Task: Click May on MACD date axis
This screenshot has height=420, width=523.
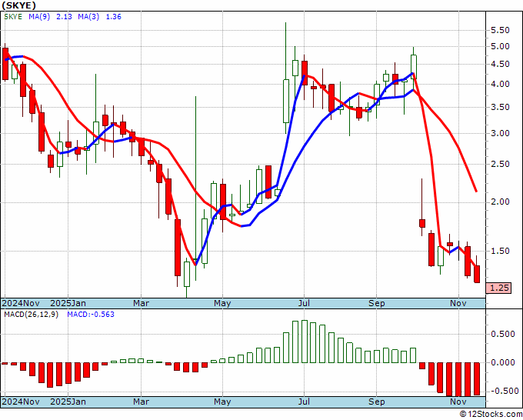Action: tap(222, 402)
